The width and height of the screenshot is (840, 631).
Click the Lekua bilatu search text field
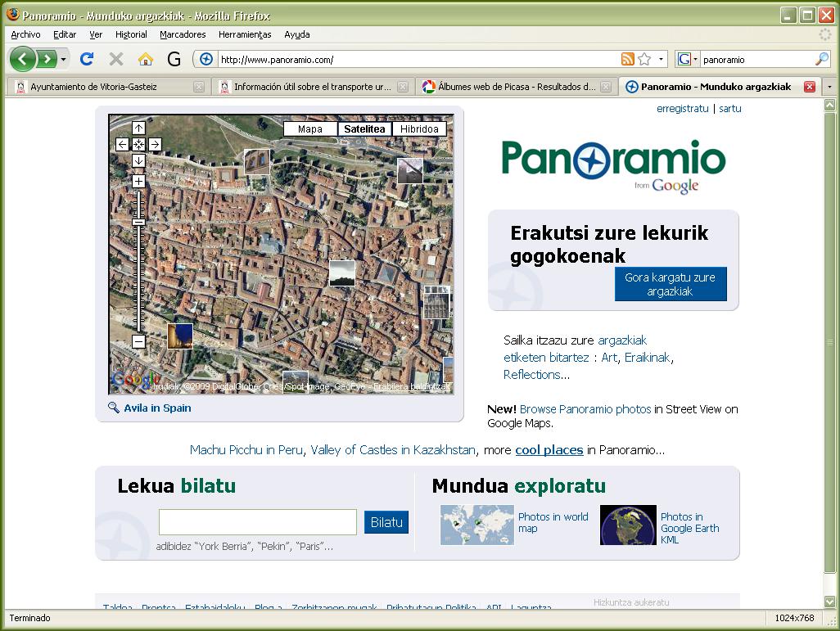pos(258,521)
